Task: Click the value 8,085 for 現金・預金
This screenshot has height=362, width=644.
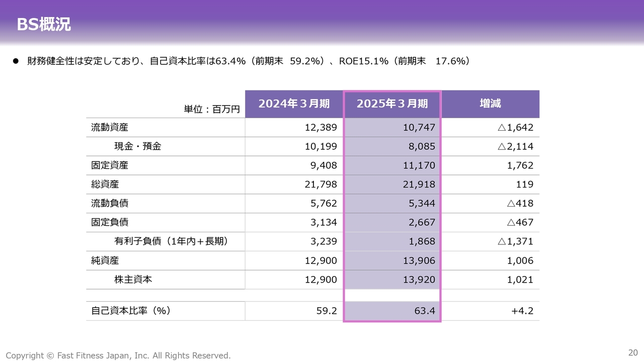Action: [x=422, y=146]
